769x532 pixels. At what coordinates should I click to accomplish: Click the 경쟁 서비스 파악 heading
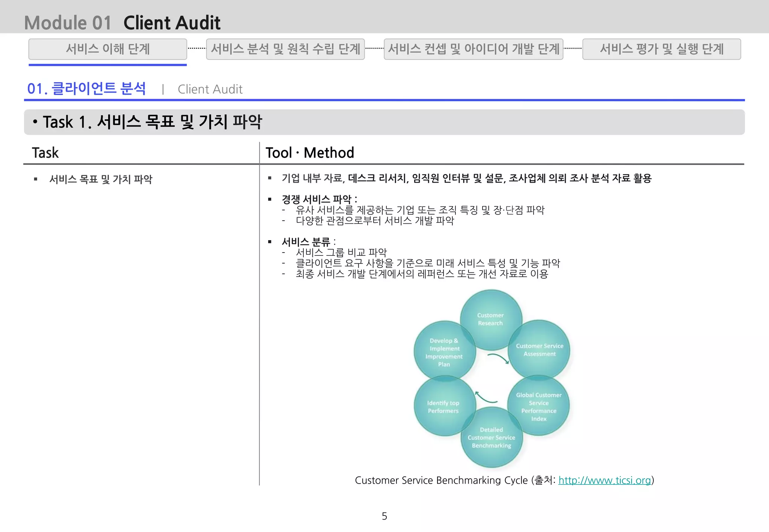(319, 199)
